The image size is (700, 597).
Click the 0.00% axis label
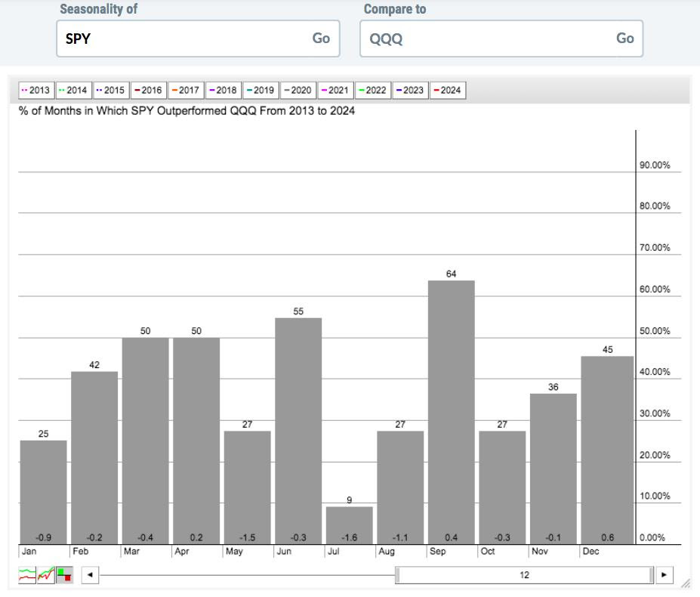(652, 537)
